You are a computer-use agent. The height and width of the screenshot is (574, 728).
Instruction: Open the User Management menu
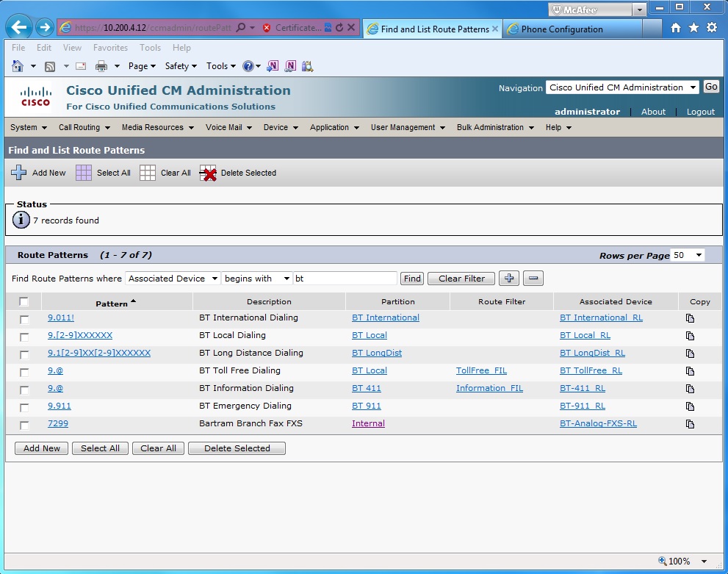[408, 127]
